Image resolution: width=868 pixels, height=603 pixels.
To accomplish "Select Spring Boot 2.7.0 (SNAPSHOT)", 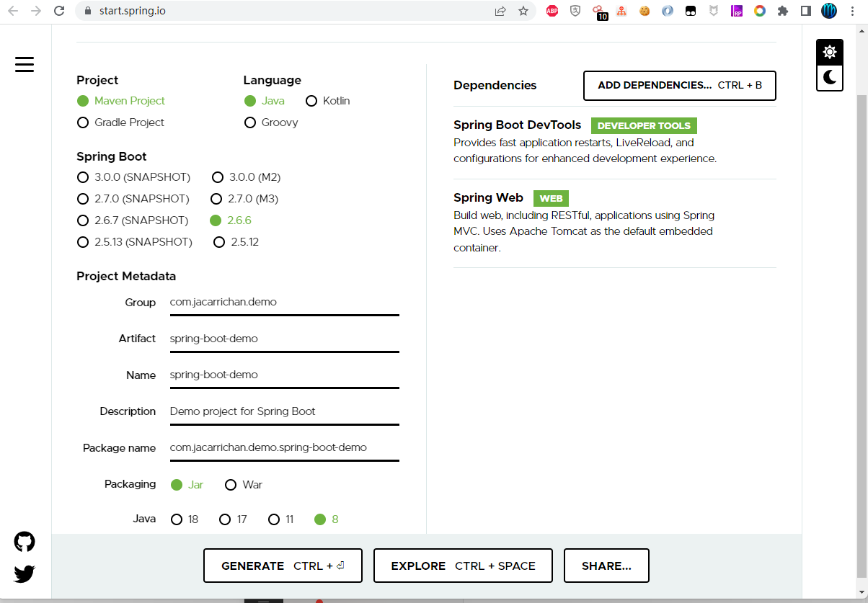I will pyautogui.click(x=133, y=199).
